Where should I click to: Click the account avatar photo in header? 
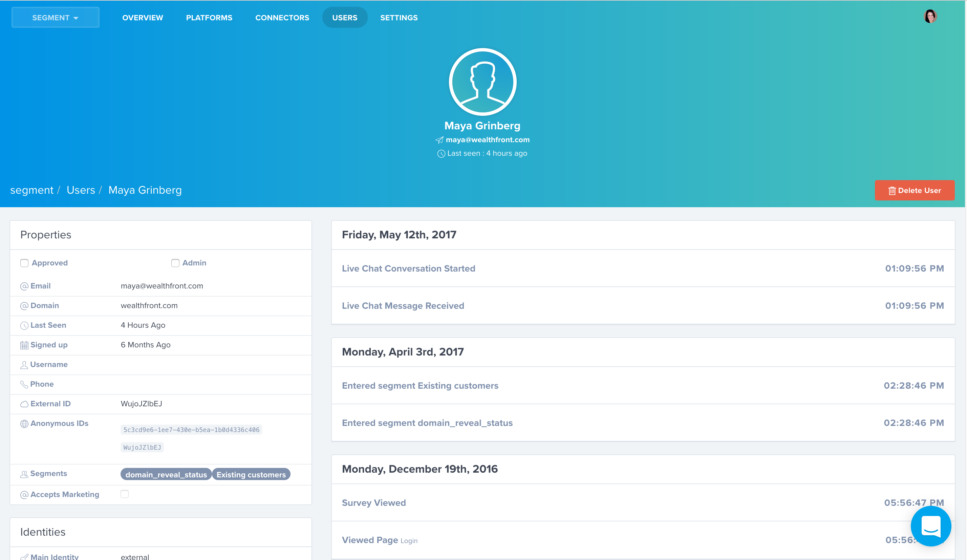coord(930,16)
